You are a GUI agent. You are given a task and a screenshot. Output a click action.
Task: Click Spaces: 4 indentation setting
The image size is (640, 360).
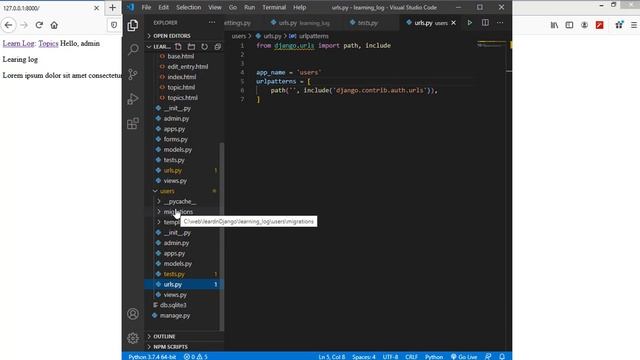click(x=364, y=357)
